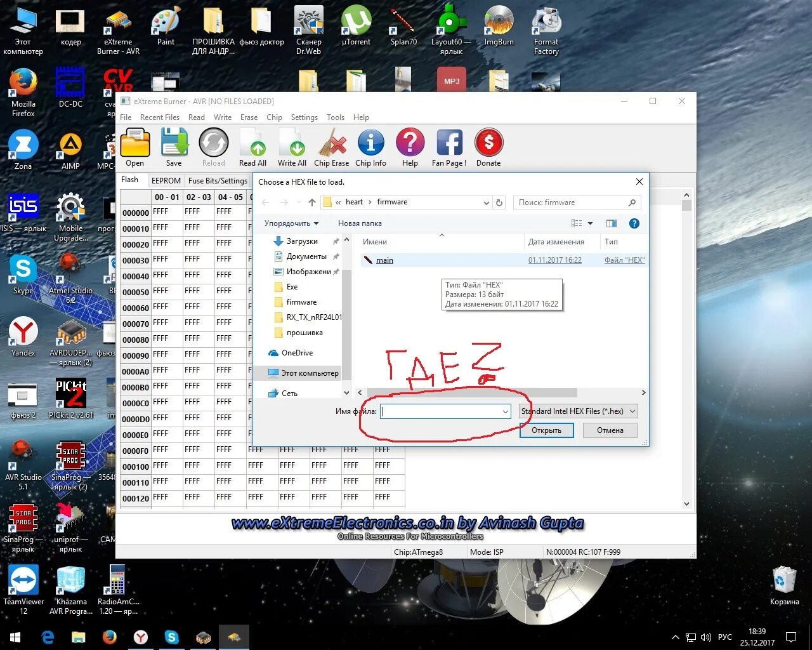
Task: Open the action center notification icon
Action: [791, 637]
